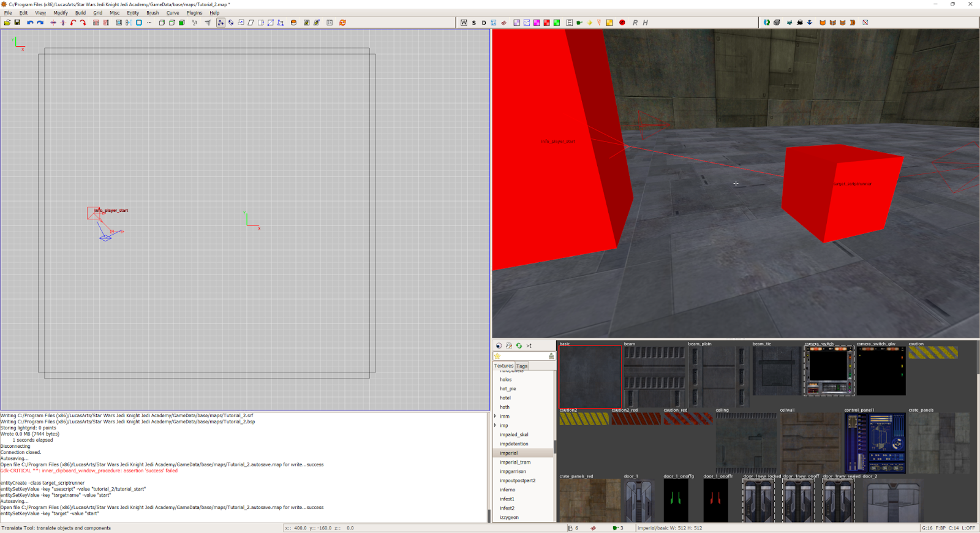Click the eye icon in texture browser
980x533 pixels.
pyautogui.click(x=499, y=346)
